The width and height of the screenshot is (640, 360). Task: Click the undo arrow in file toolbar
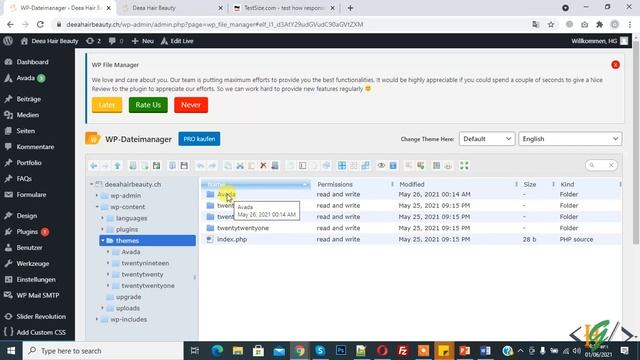pos(200,165)
